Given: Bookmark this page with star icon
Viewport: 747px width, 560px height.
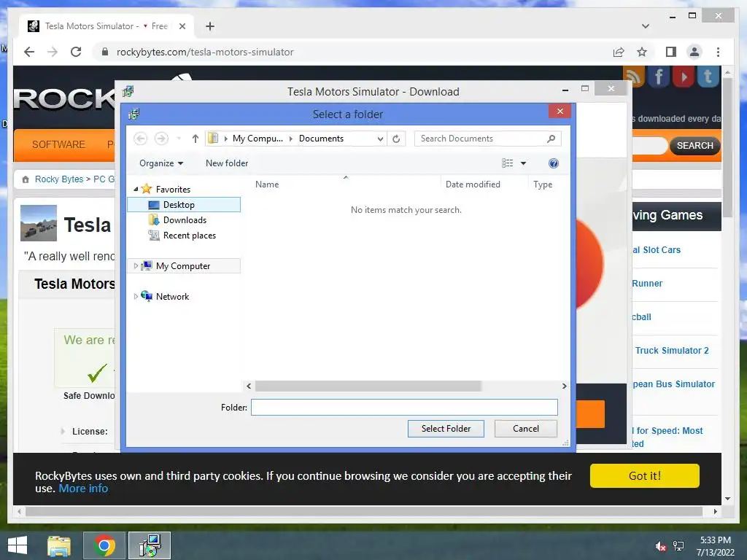Looking at the screenshot, I should click(x=642, y=52).
